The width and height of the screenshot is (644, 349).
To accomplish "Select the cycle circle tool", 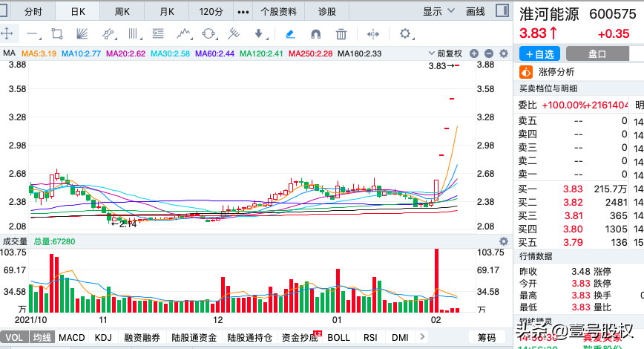I will (208, 33).
